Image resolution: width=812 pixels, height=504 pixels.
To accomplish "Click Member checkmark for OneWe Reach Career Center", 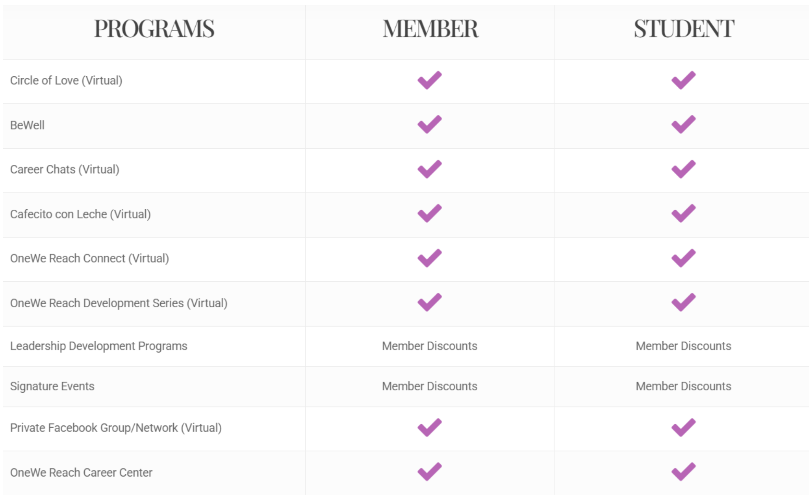I will pyautogui.click(x=429, y=472).
